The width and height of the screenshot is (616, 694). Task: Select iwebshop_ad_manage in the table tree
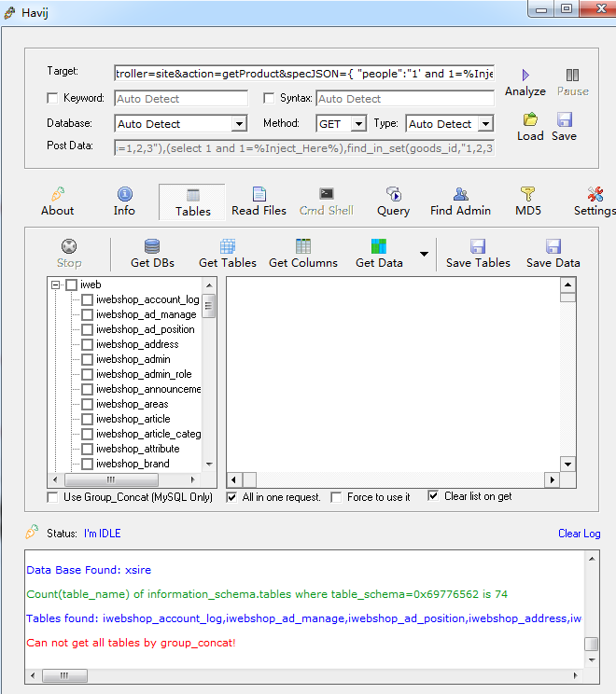tap(147, 314)
